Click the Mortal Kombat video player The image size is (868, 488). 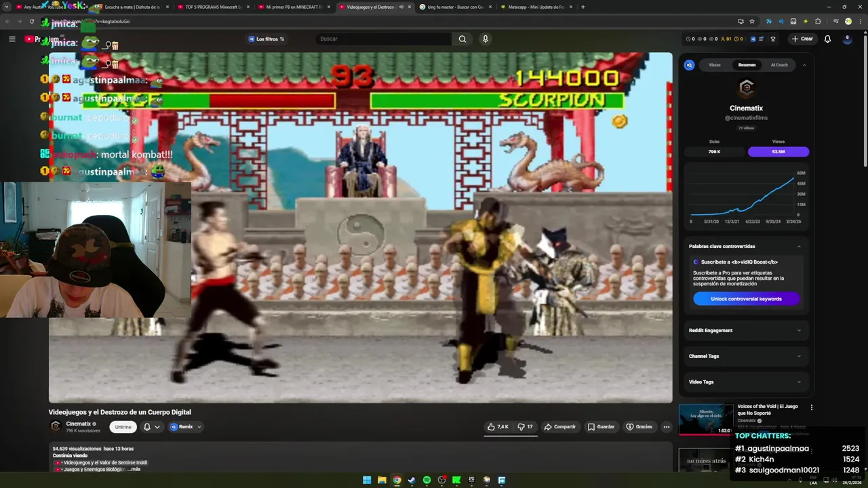click(361, 228)
